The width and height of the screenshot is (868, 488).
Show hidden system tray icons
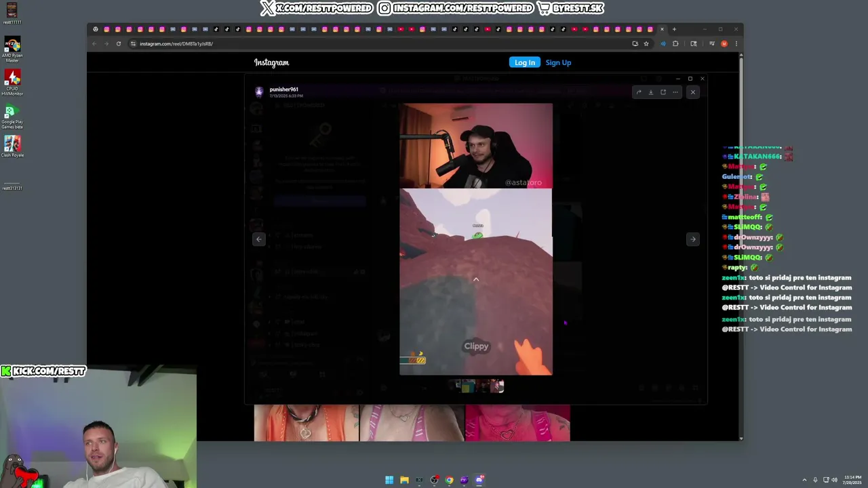coord(805,480)
